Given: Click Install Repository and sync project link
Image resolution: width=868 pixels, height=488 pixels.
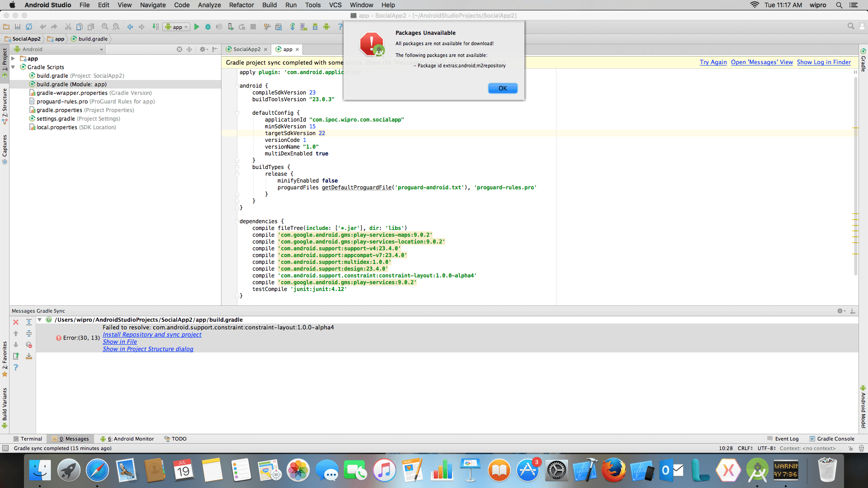Looking at the screenshot, I should [152, 334].
